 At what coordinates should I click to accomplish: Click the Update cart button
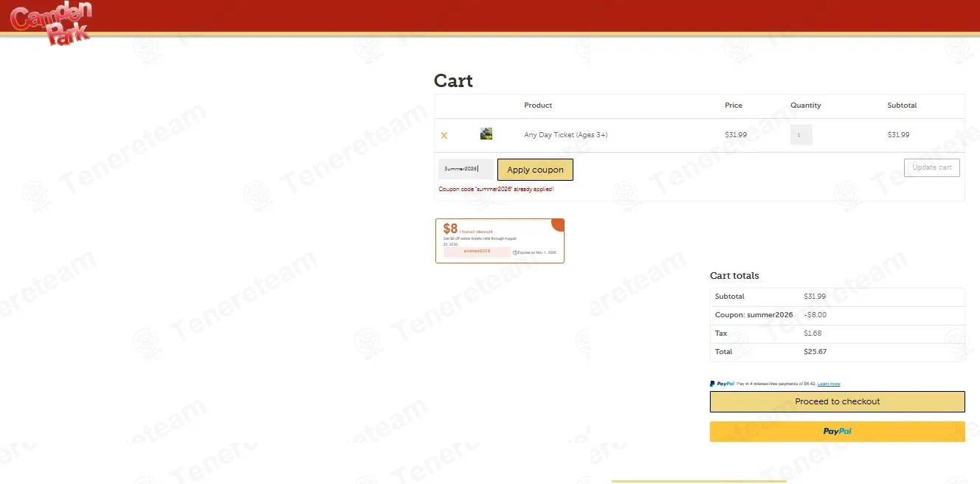pos(932,167)
